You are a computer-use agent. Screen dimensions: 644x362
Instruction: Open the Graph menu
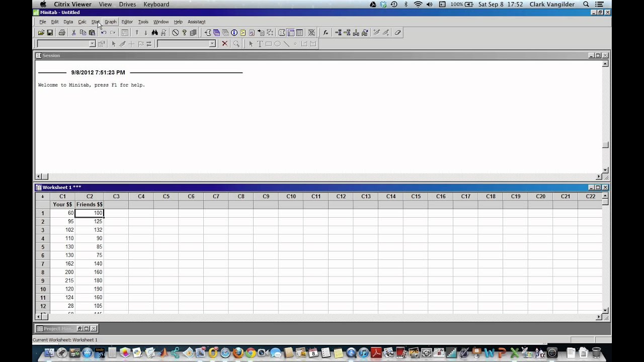coord(110,22)
